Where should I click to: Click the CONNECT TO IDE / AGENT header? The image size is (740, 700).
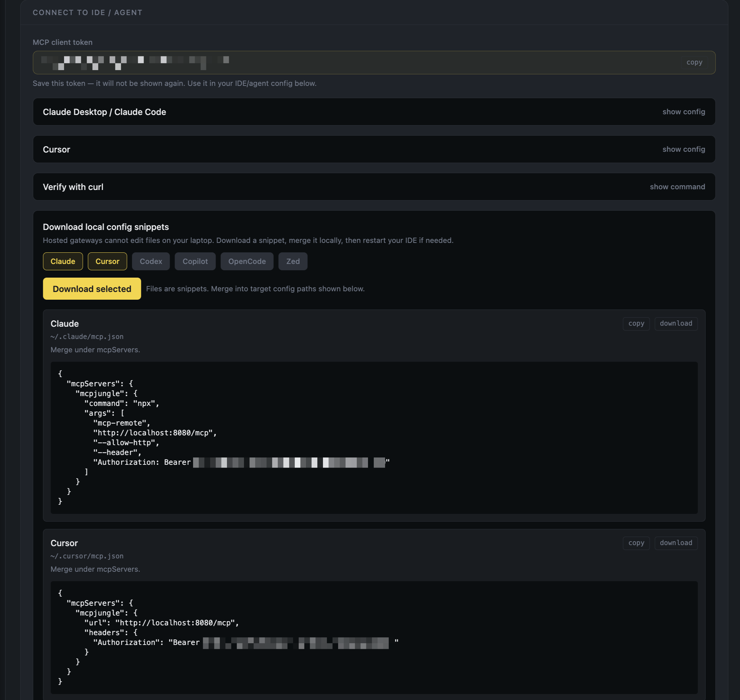pyautogui.click(x=88, y=12)
